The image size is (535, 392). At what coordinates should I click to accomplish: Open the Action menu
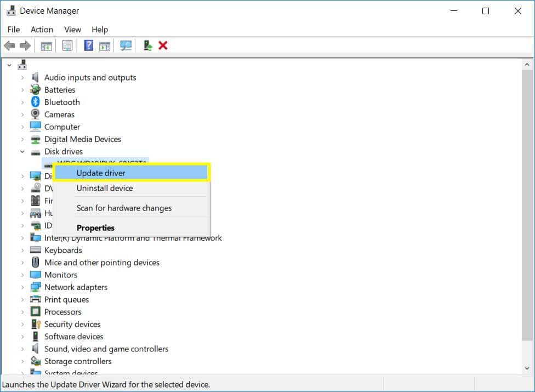[x=42, y=30]
